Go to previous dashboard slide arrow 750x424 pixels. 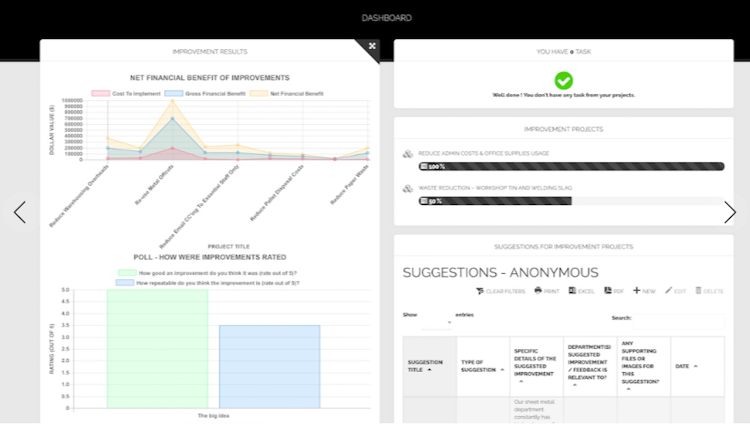point(20,212)
